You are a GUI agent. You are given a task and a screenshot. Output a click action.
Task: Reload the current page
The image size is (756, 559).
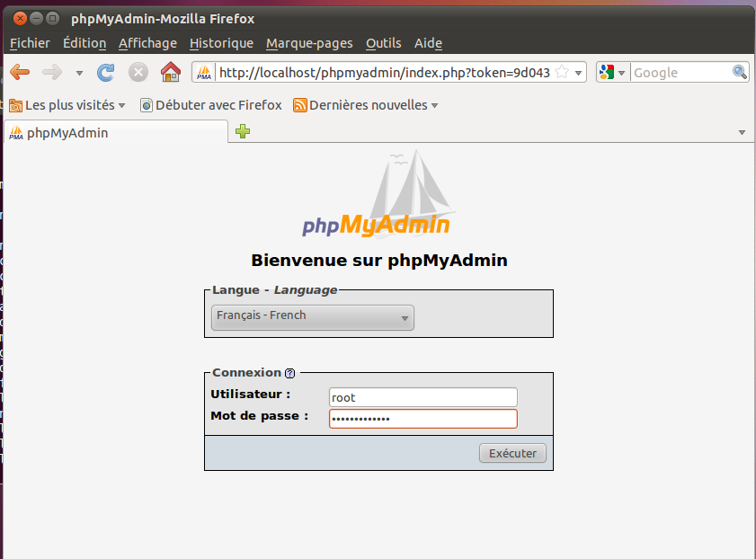pyautogui.click(x=106, y=73)
